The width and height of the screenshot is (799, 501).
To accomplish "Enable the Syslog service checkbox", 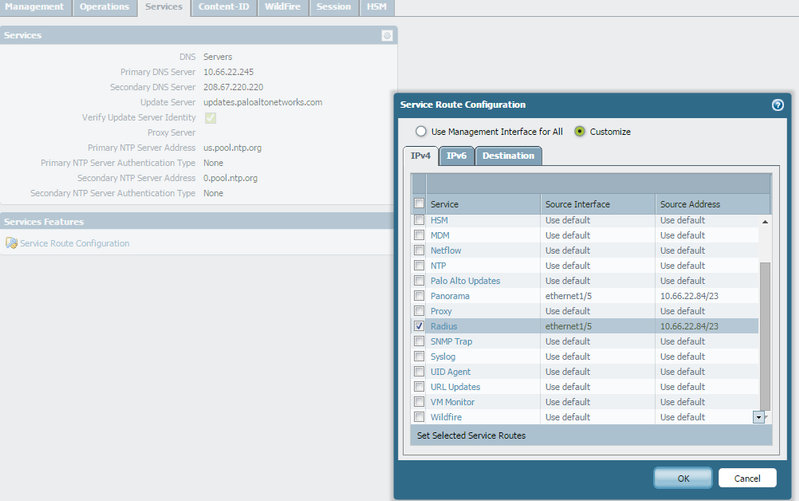I will click(x=419, y=356).
